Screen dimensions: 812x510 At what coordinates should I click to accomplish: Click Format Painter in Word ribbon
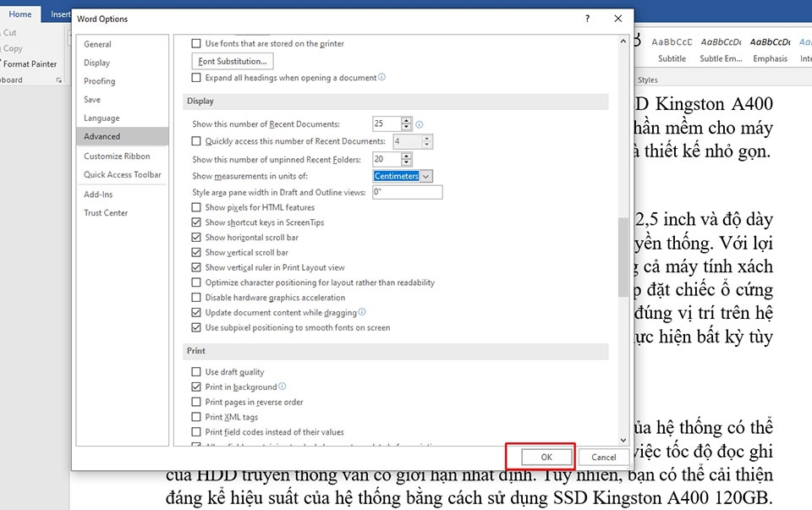[x=30, y=64]
